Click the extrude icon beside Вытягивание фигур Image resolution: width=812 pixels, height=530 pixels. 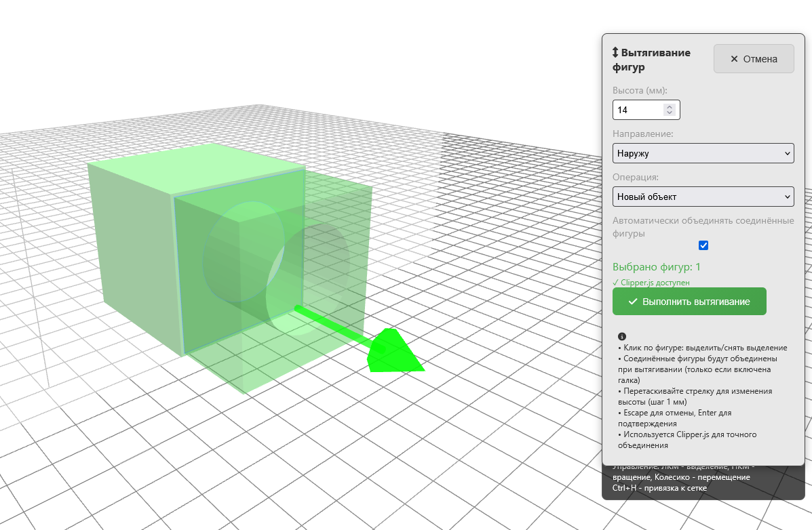coord(615,52)
